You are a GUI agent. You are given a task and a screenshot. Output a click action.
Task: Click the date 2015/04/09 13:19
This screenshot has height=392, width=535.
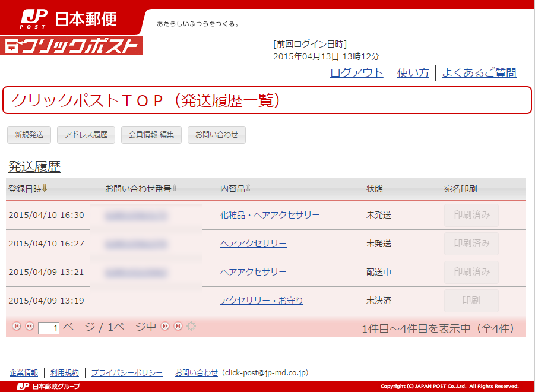[46, 301]
